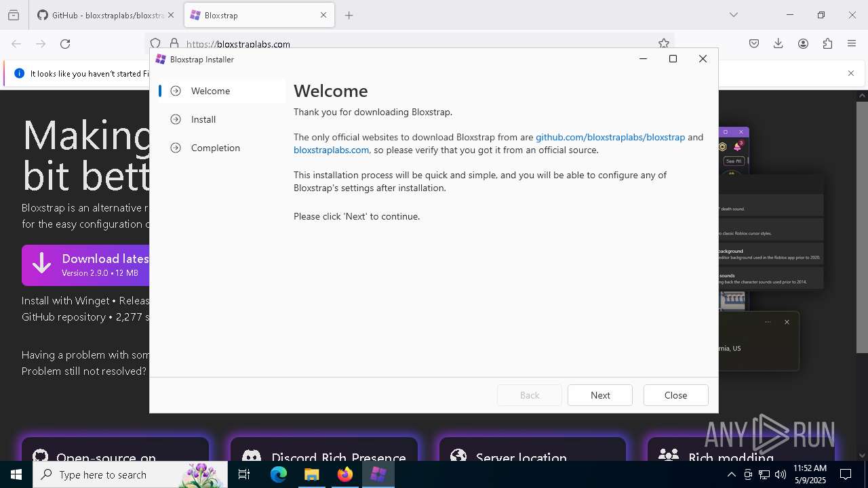Open Task View on taskbar
Viewport: 868px width, 488px height.
tap(244, 474)
